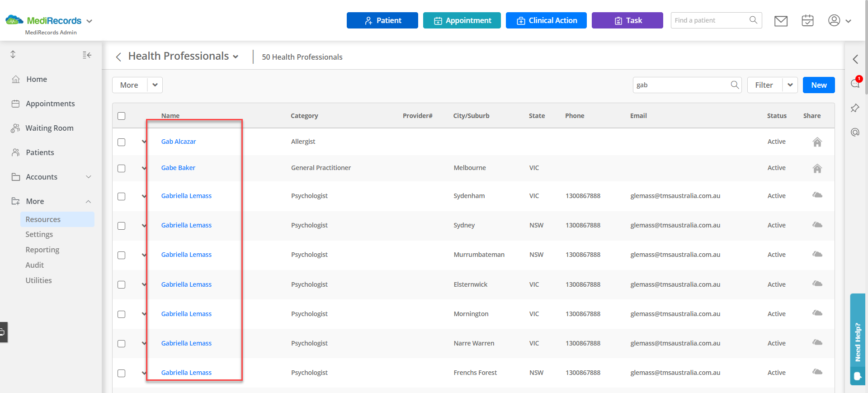Open the Filter dropdown arrow
This screenshot has width=868, height=393.
[x=790, y=85]
